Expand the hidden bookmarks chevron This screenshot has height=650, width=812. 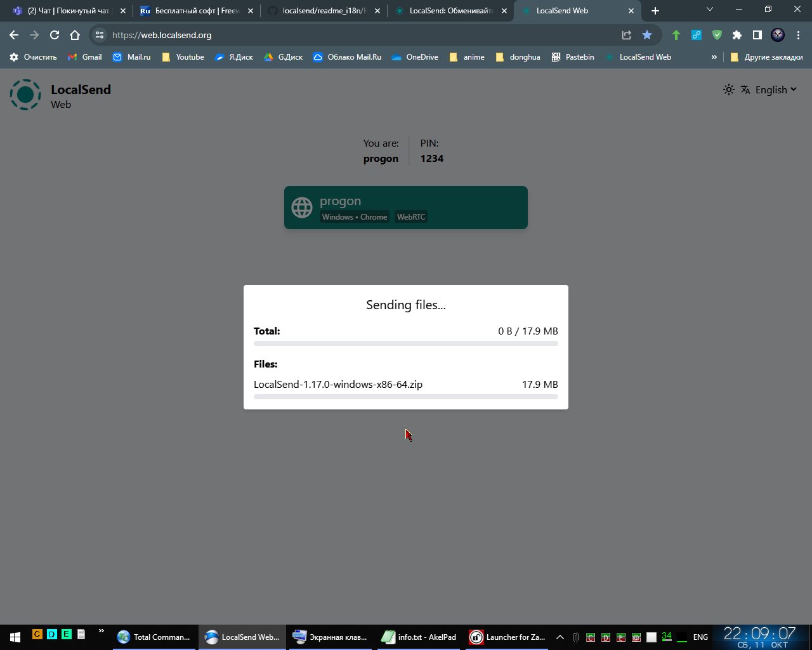tap(714, 57)
